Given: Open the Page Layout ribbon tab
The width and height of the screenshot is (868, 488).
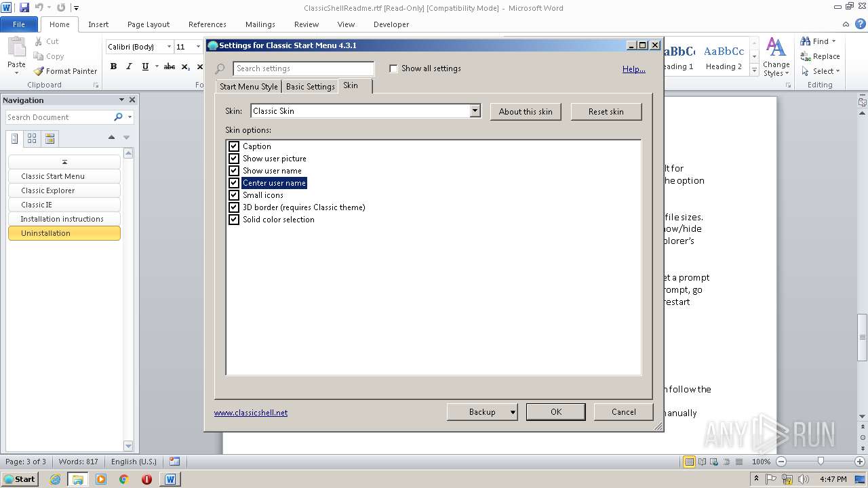Looking at the screenshot, I should [x=149, y=24].
